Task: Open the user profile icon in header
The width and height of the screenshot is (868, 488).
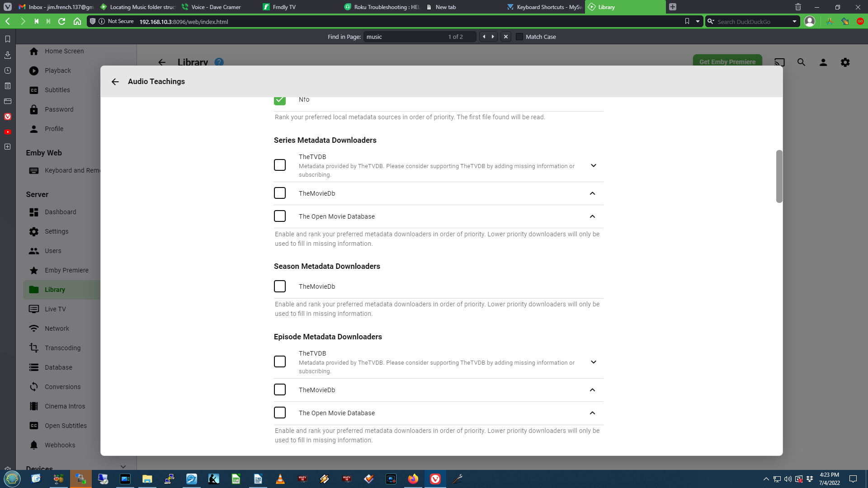Action: coord(823,62)
